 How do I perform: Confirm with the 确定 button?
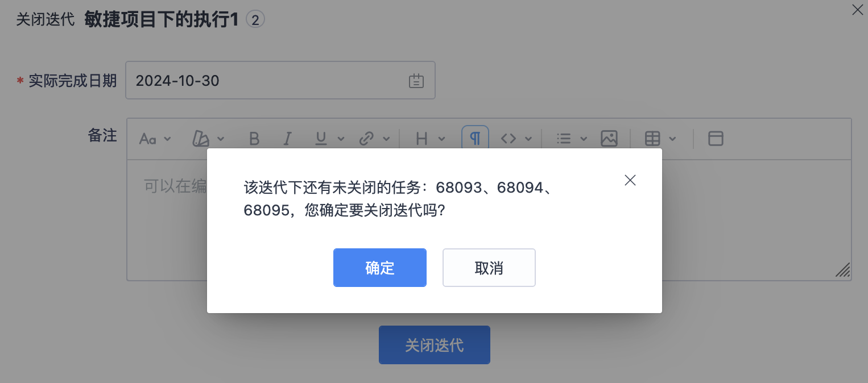[x=380, y=268]
